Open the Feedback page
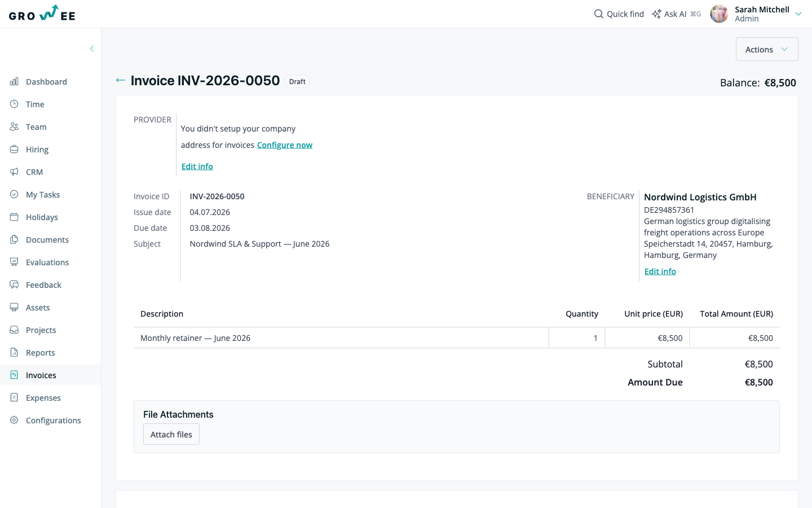This screenshot has height=508, width=812. 51,285
